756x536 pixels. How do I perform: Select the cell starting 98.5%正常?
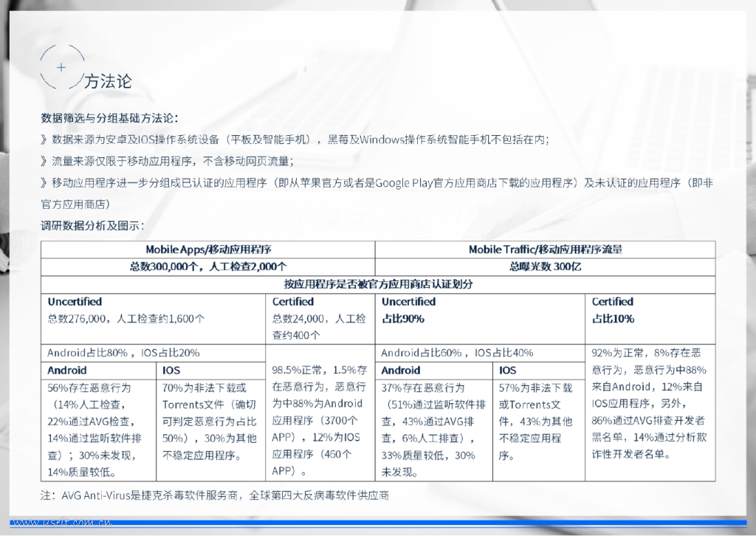tap(320, 413)
